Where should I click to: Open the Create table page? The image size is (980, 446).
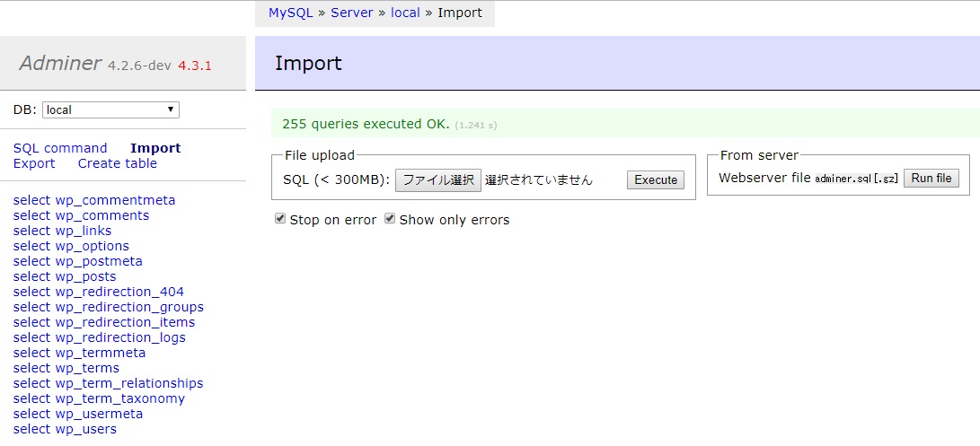(x=118, y=163)
